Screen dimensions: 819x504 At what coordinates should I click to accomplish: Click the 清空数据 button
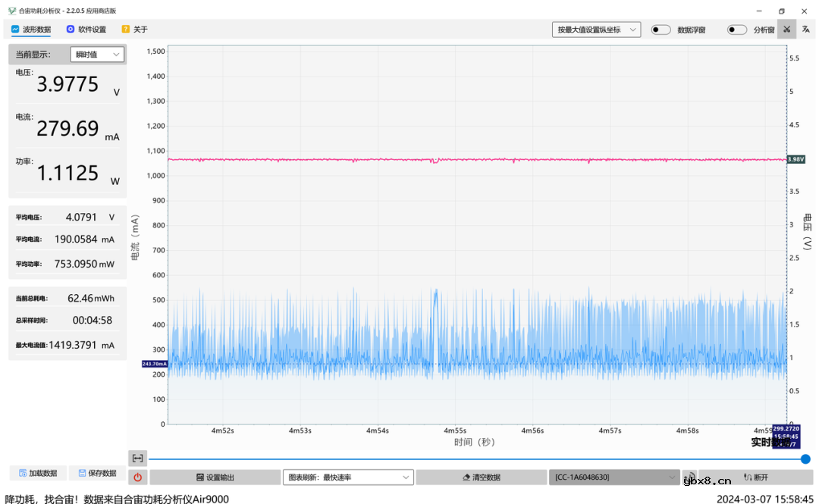tap(481, 477)
